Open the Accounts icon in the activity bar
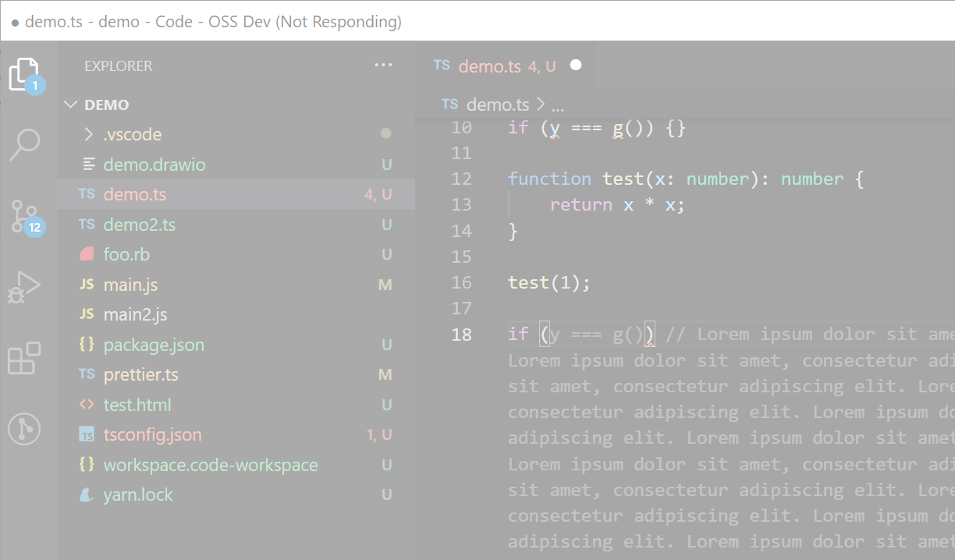Screen dimensions: 955x560 (25, 430)
